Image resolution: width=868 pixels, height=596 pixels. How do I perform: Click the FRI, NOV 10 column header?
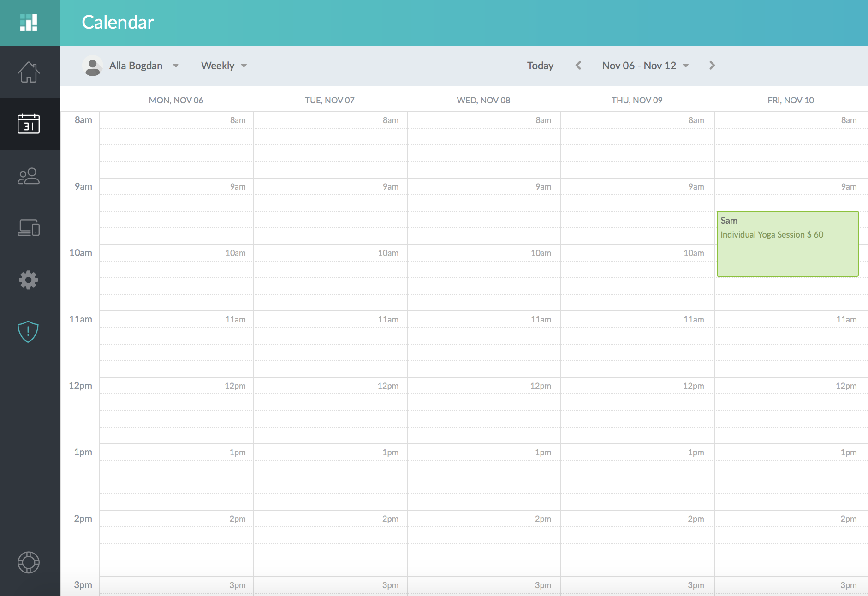(791, 100)
